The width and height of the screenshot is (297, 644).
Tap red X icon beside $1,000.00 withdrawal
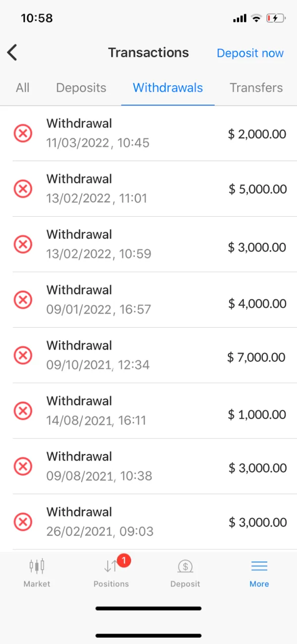[x=23, y=411]
